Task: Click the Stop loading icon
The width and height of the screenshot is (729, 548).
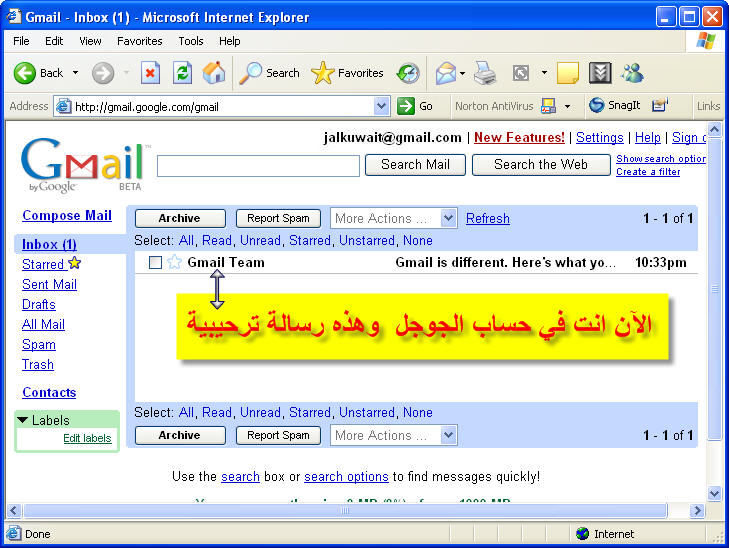Action: coord(150,73)
